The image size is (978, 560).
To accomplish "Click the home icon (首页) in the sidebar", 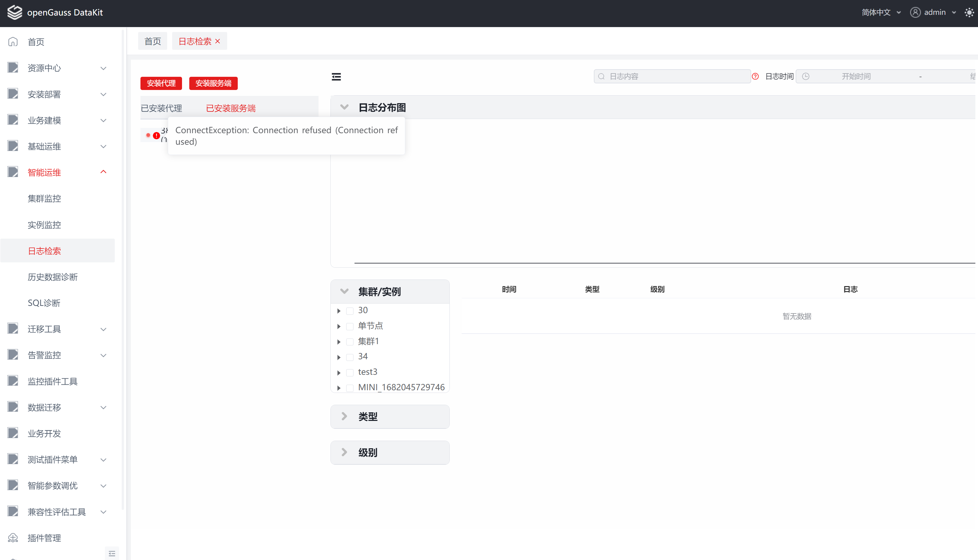I will (x=13, y=42).
